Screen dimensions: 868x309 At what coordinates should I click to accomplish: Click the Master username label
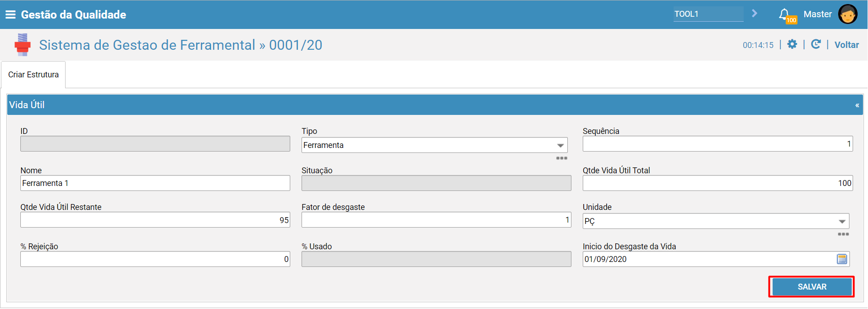817,14
